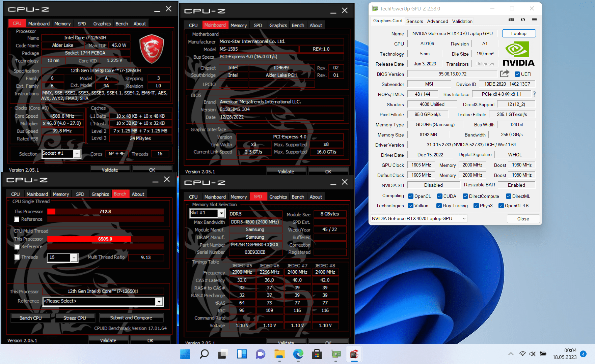
Task: Click the MSI dragon shield logo in CPU-Z
Action: click(x=152, y=49)
